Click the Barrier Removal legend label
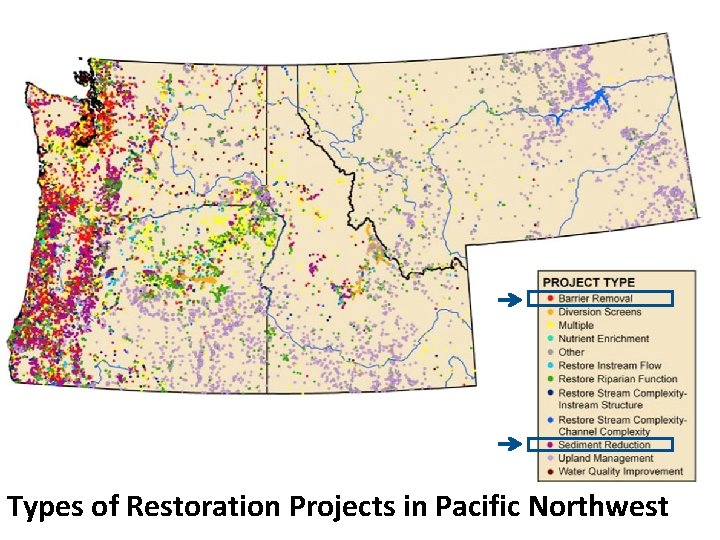 [x=595, y=298]
